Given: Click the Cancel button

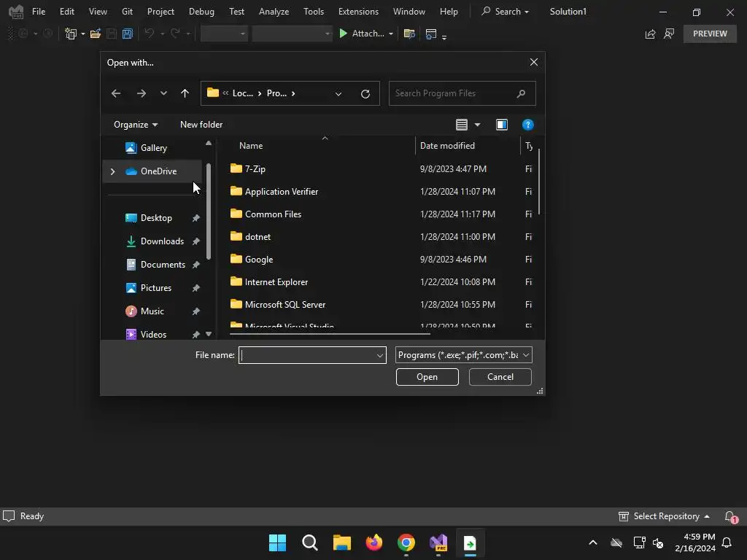Looking at the screenshot, I should click(500, 377).
